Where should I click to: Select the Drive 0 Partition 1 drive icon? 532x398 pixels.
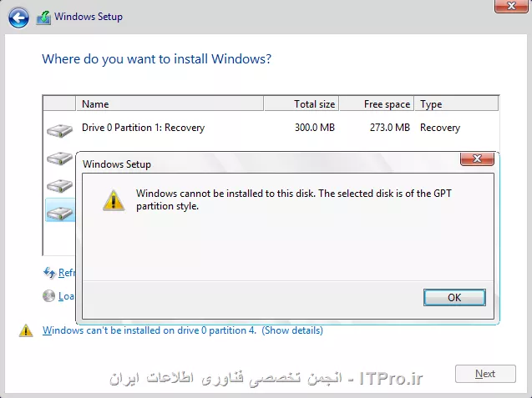[59, 130]
